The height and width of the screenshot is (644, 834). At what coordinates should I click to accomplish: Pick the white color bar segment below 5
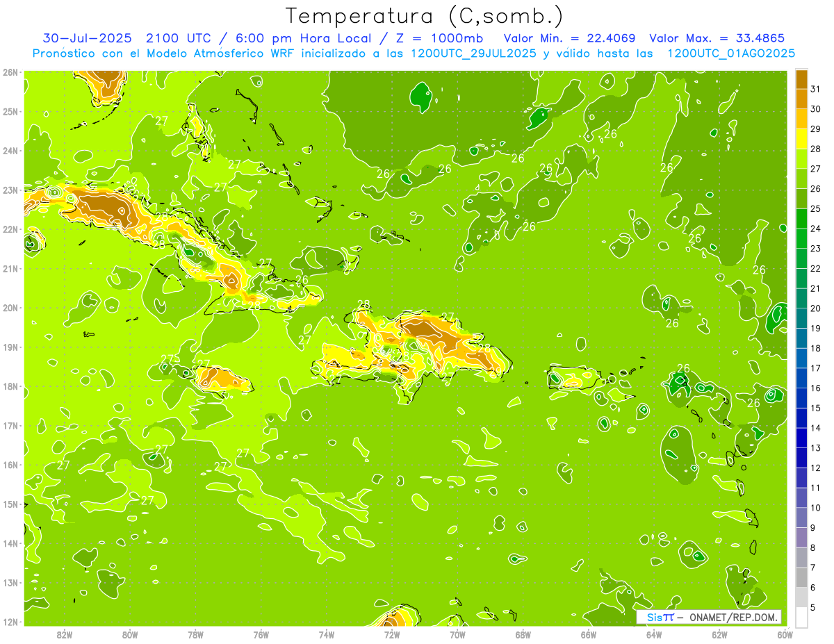click(x=801, y=617)
